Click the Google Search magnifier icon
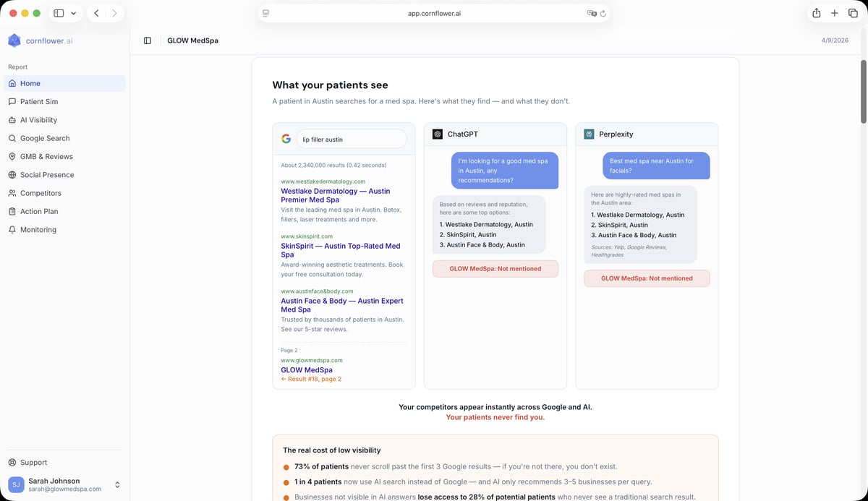The image size is (868, 501). coord(12,138)
